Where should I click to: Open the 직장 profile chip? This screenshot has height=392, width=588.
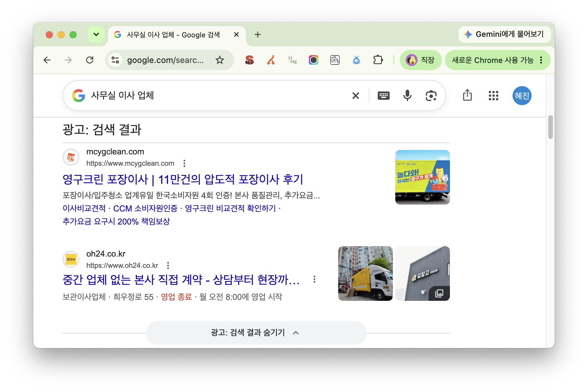[x=420, y=60]
